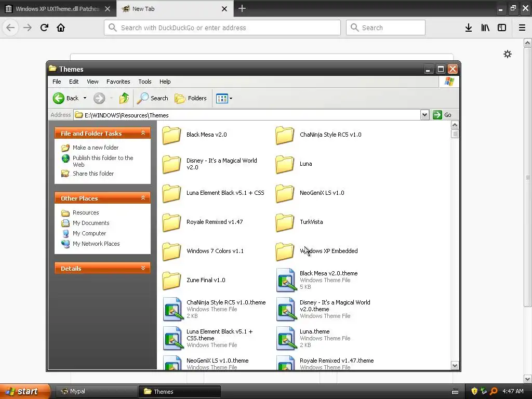
Task: Switch to Windows XP UXTheme.dll Patches tab
Action: pos(58,9)
